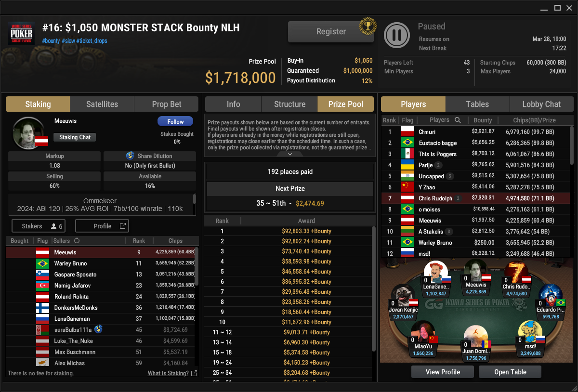Image resolution: width=578 pixels, height=392 pixels.
Task: Follow the player Meeuwis
Action: click(x=175, y=122)
